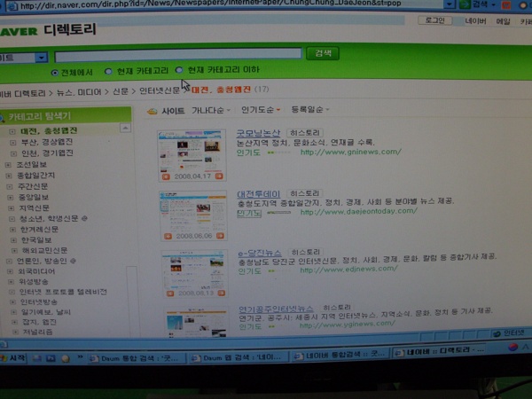Click 히스토리 button next to e-당진뉴스
The width and height of the screenshot is (532, 399).
[x=306, y=252]
